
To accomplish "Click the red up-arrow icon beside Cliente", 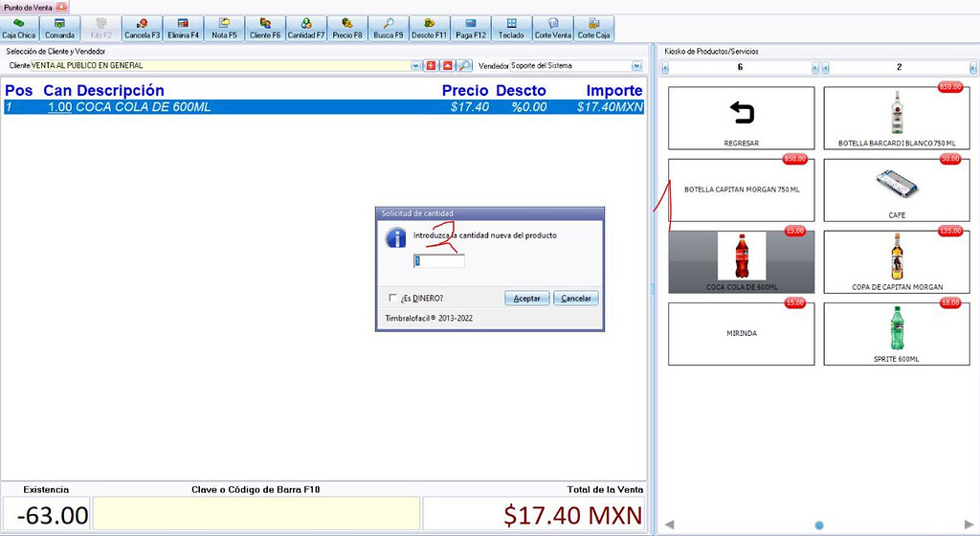I will click(448, 66).
